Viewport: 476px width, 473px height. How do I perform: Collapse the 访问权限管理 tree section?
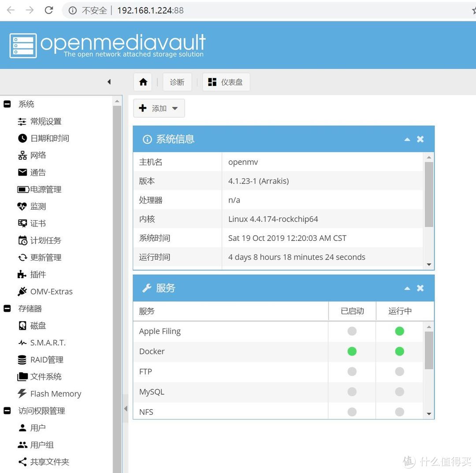coord(7,410)
